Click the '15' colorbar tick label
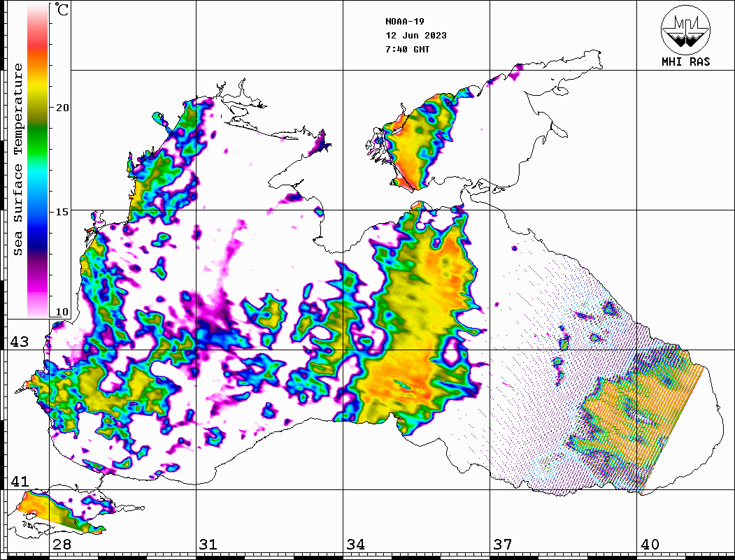This screenshot has width=735, height=560. coord(62,212)
